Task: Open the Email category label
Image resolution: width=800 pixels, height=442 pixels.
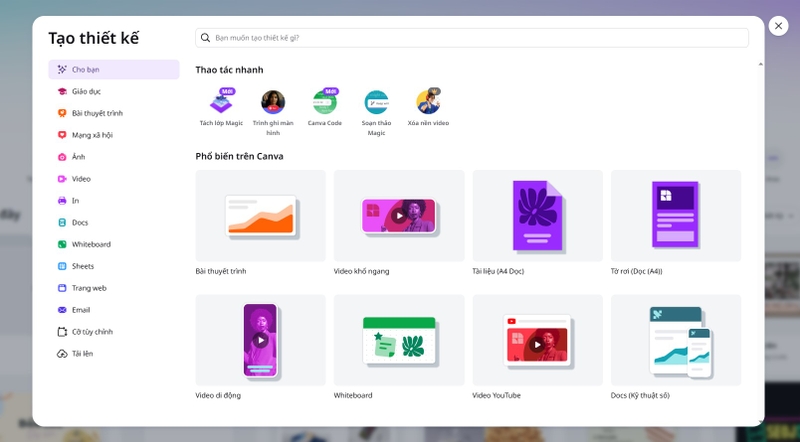Action: [81, 310]
